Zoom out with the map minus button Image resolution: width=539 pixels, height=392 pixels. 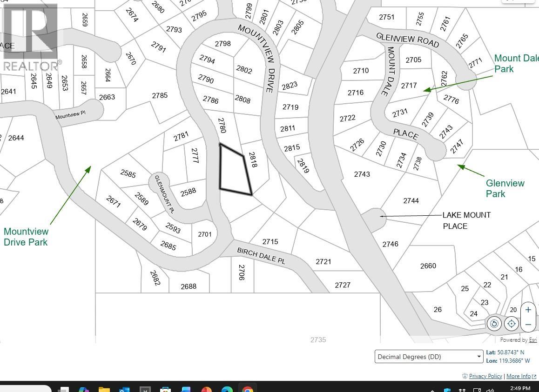[528, 324]
